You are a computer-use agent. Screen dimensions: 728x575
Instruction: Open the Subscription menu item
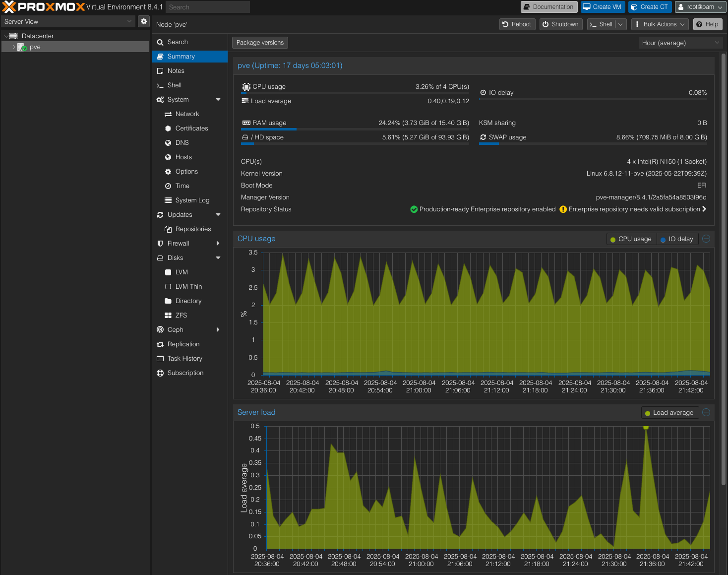click(190, 373)
